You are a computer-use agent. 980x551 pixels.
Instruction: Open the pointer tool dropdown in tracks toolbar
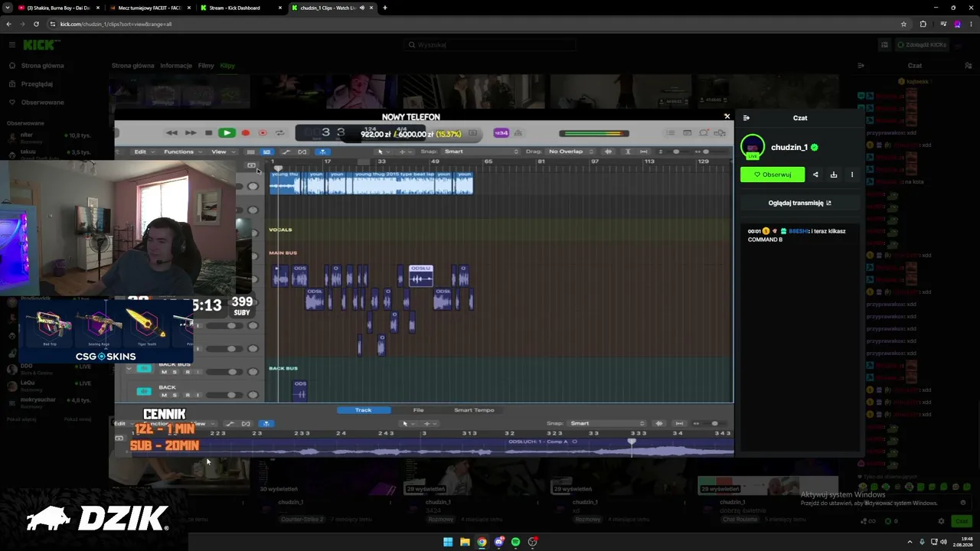coord(383,152)
